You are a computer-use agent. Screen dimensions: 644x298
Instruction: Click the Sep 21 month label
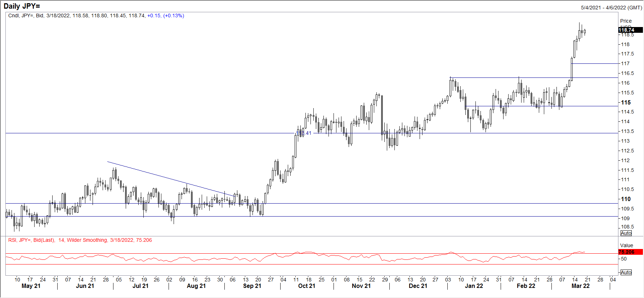click(x=252, y=286)
